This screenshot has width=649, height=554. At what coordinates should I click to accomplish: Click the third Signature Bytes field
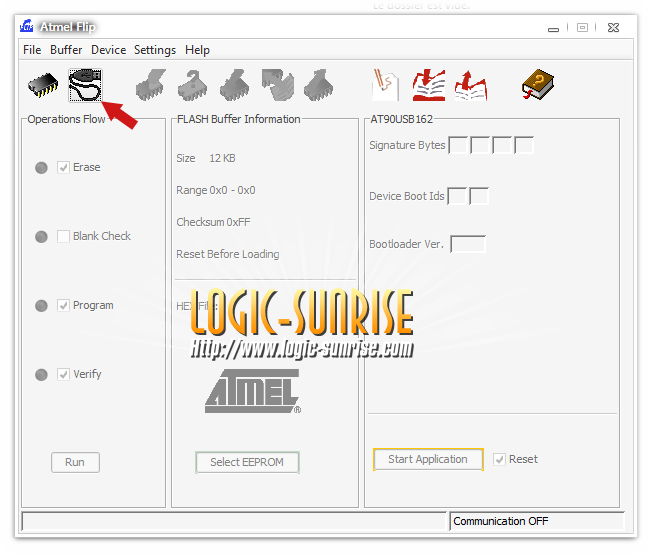pyautogui.click(x=502, y=145)
